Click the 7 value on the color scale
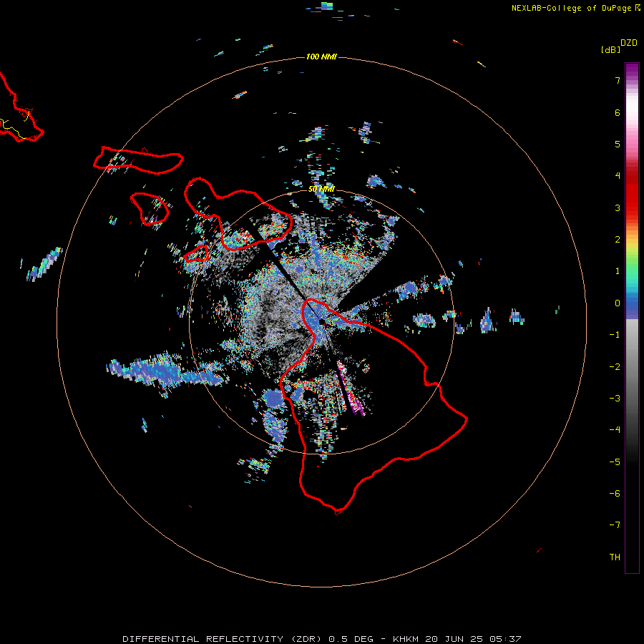Image resolution: width=644 pixels, height=644 pixels. coord(618,80)
